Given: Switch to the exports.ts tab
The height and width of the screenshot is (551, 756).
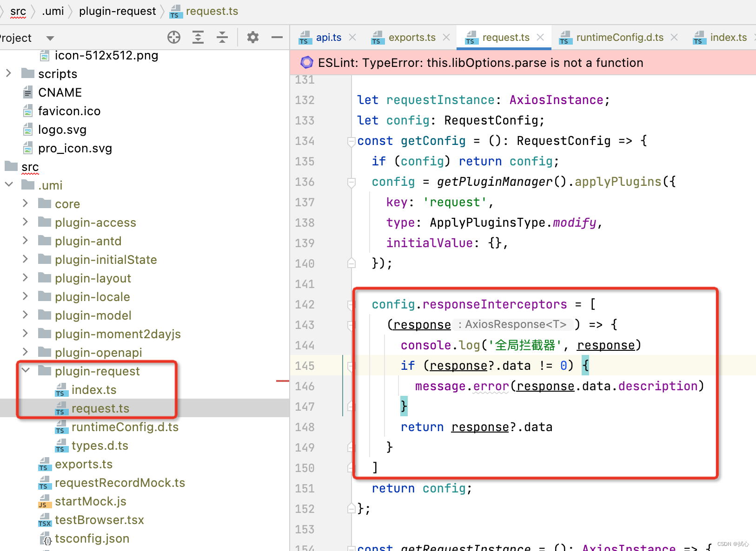Looking at the screenshot, I should click(412, 37).
